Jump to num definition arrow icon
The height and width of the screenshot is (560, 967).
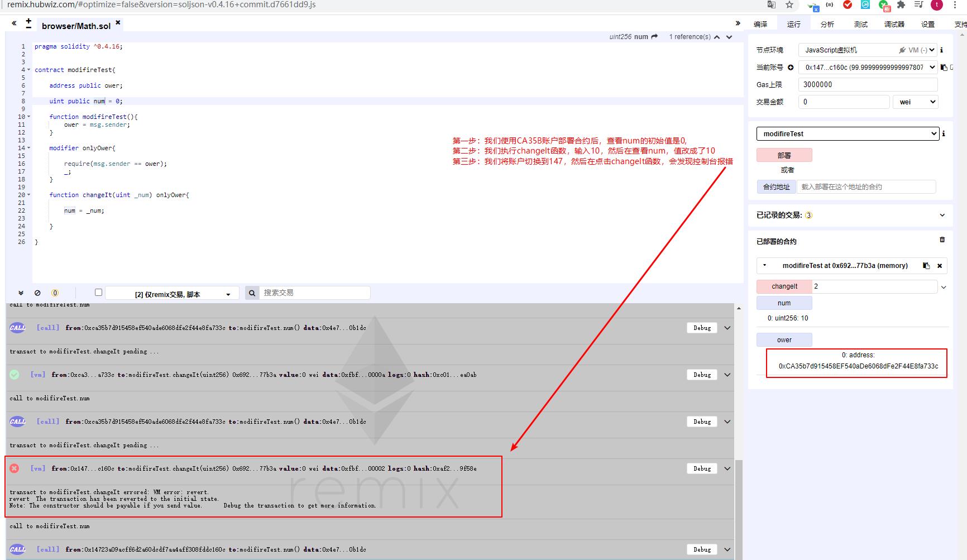(654, 37)
